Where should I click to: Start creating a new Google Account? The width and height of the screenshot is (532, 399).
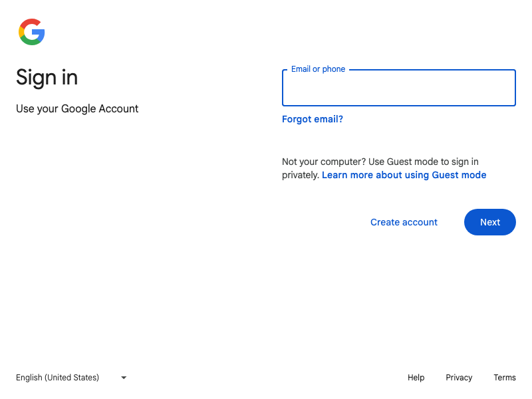404,222
